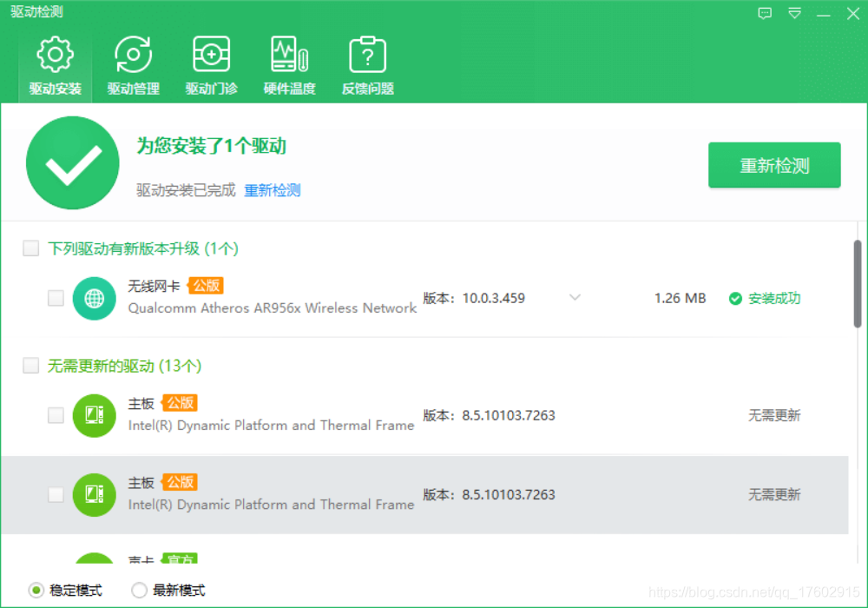Click the green 重新检测 button

point(774,165)
